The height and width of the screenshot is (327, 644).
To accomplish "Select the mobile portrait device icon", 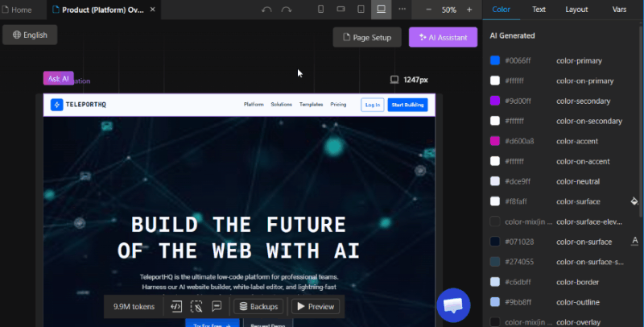I will 320,9.
